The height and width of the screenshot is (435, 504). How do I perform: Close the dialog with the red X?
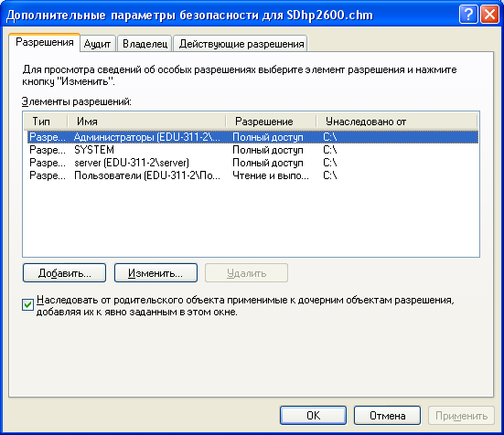tap(489, 15)
